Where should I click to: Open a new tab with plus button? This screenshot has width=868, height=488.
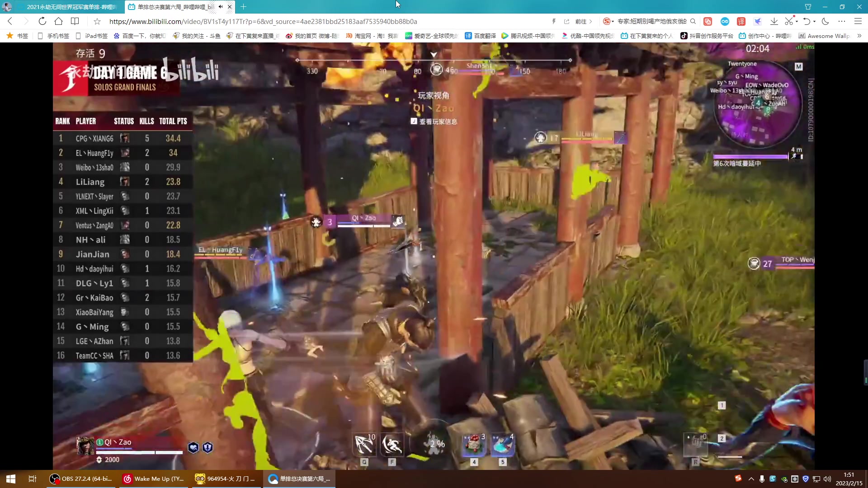[244, 7]
